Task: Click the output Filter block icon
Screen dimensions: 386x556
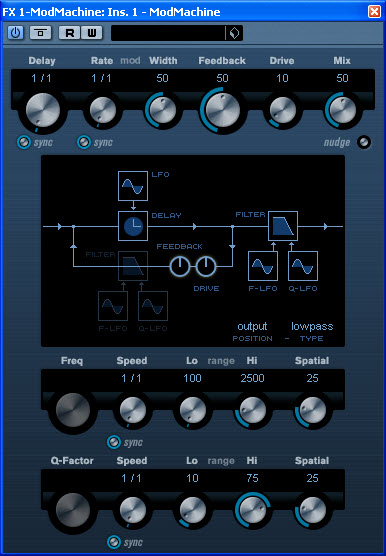Action: tap(283, 226)
